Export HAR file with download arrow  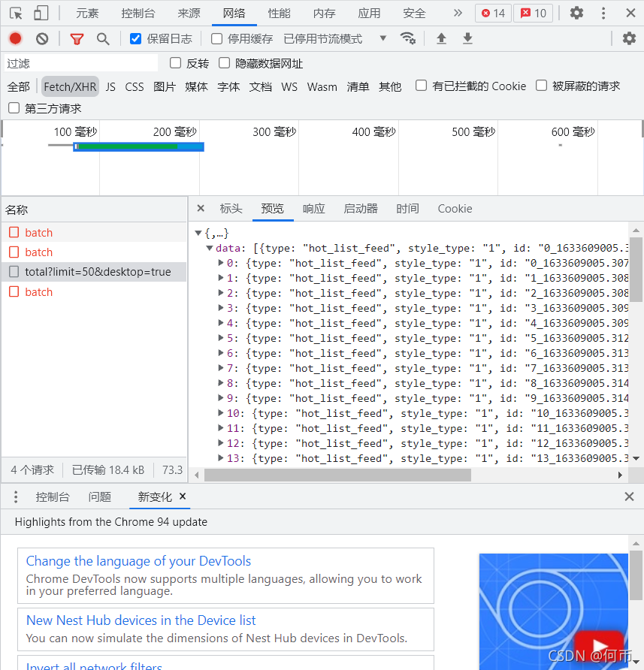pos(468,38)
